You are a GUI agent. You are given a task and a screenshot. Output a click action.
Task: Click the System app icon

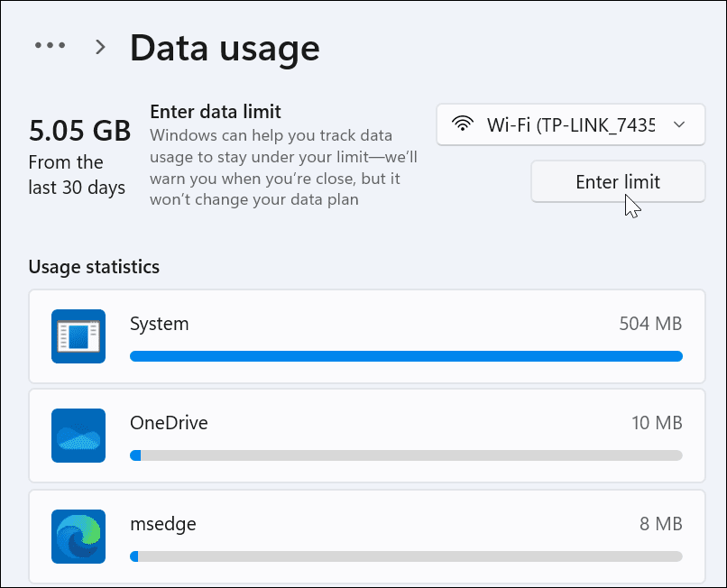tap(78, 335)
